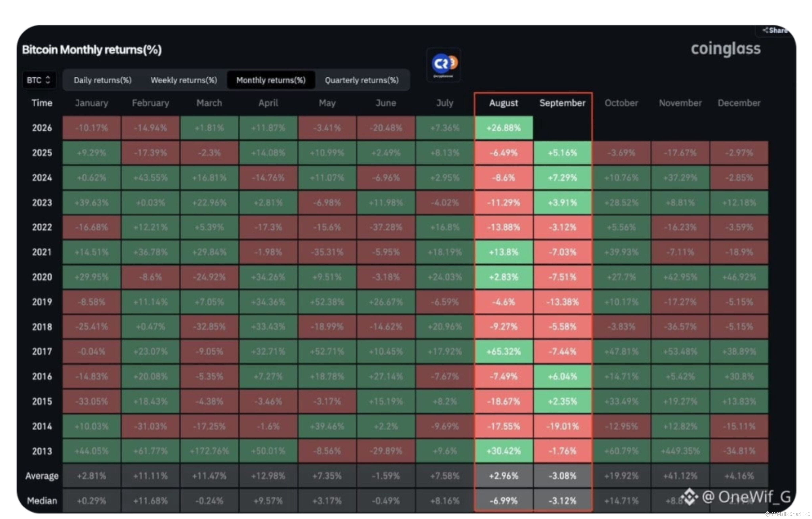
Task: Click the 2025 row label
Action: [42, 153]
